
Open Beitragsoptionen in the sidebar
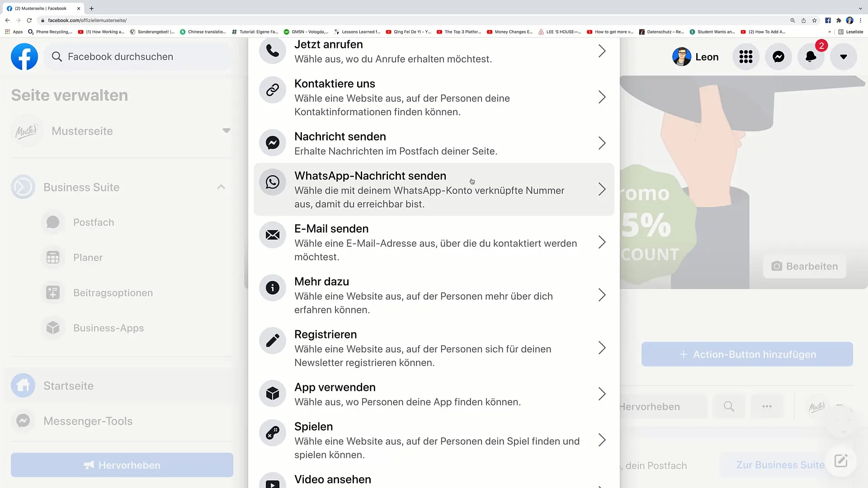click(x=113, y=293)
